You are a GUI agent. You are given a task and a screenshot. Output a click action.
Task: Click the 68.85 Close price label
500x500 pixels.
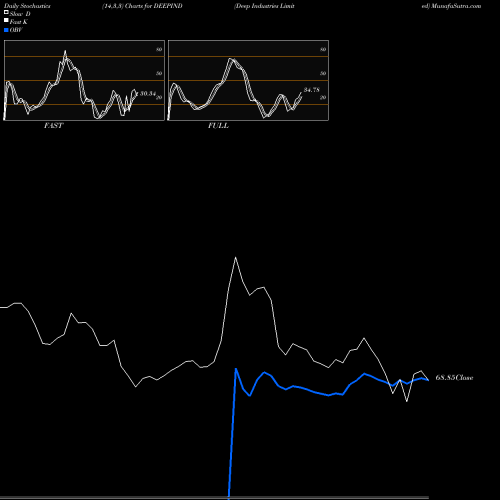tap(454, 378)
